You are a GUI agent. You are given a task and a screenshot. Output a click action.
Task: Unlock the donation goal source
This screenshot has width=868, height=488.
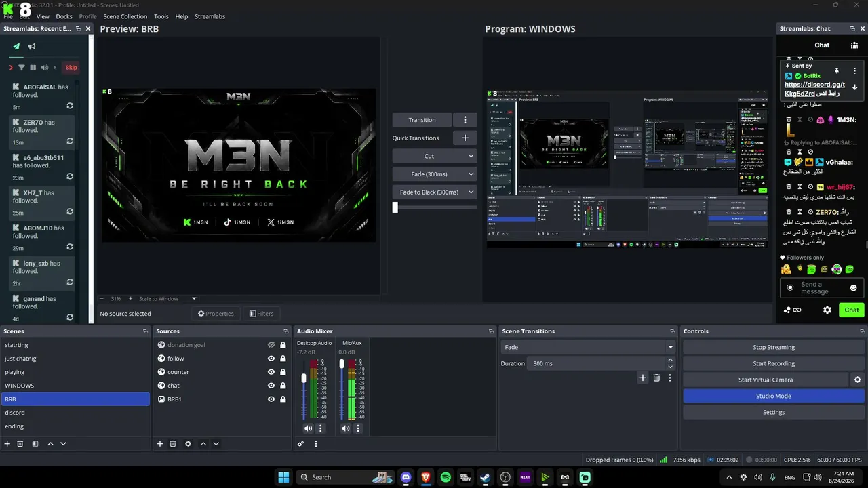(283, 345)
